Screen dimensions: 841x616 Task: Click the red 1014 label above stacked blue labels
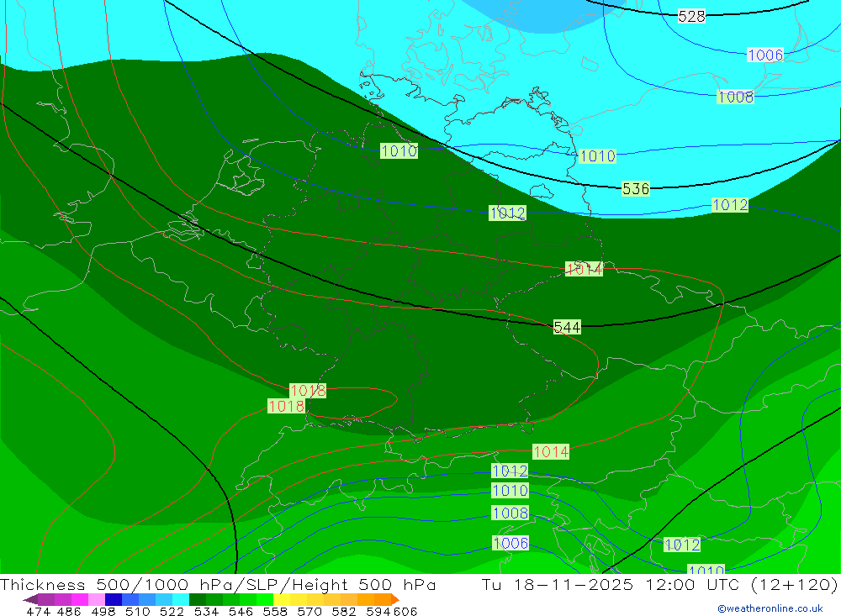coord(551,452)
